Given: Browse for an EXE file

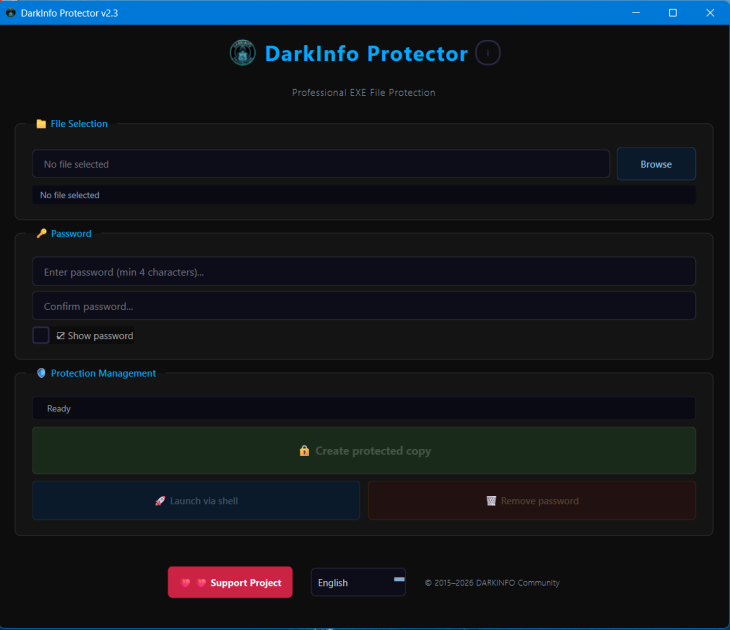Looking at the screenshot, I should [x=656, y=164].
